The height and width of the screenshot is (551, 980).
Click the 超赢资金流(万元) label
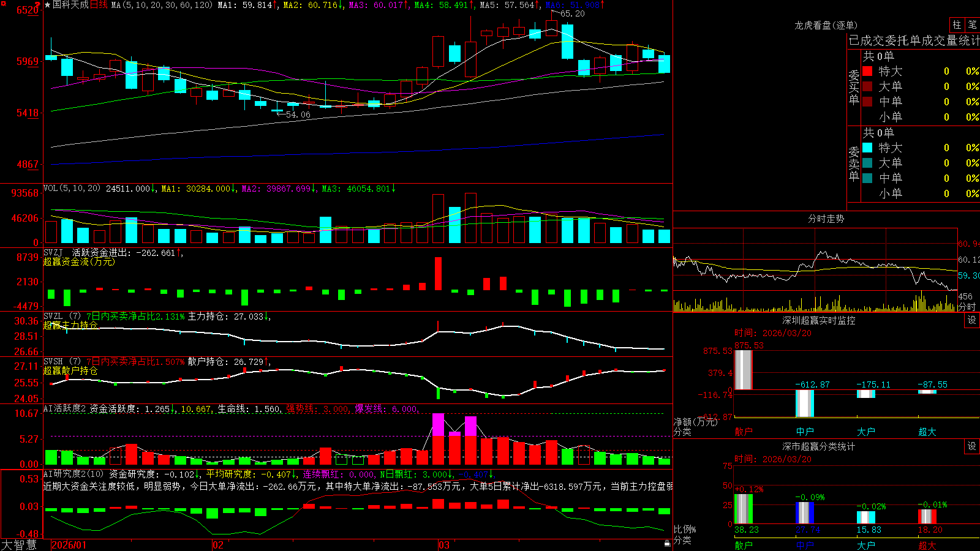[x=78, y=261]
